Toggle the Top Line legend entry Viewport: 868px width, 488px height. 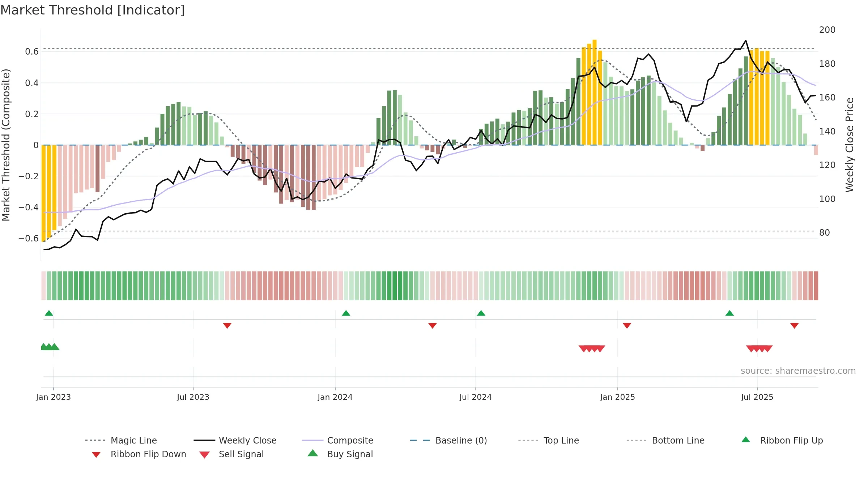tap(548, 440)
